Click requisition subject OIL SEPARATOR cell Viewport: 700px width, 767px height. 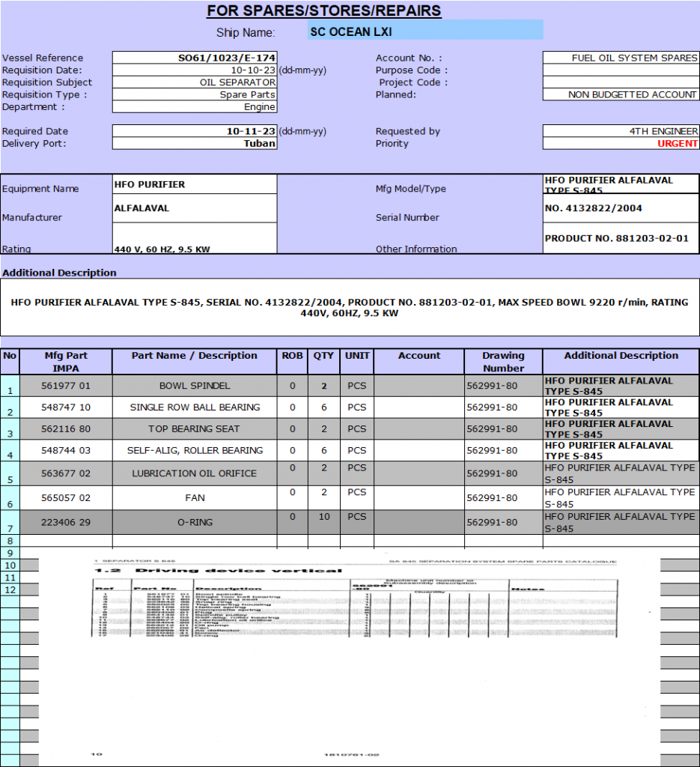click(195, 82)
